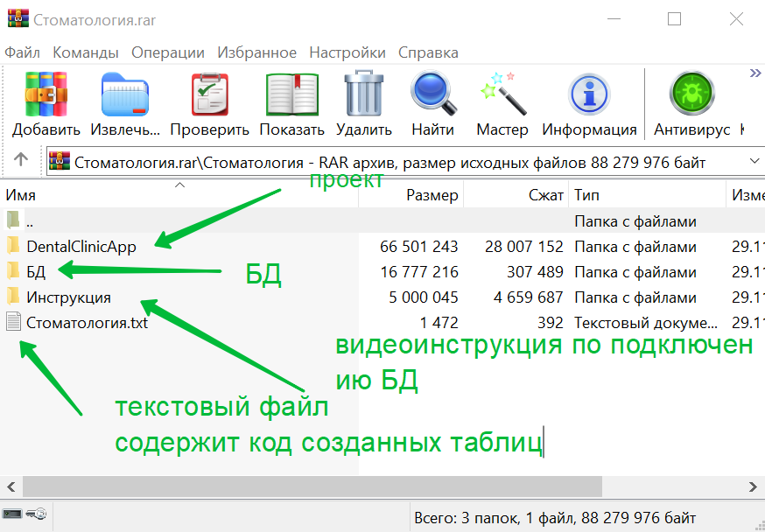Show archive Информация (Info) icon
765x532 pixels.
tap(589, 96)
